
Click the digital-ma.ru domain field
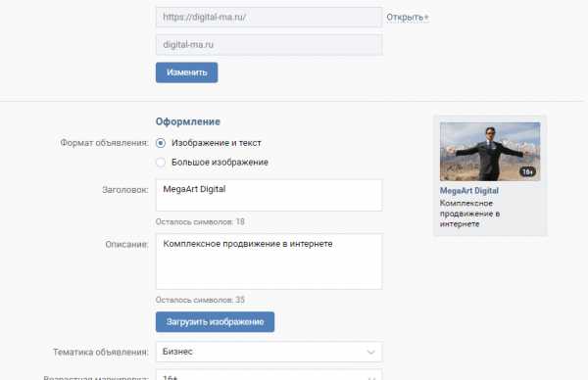point(269,45)
